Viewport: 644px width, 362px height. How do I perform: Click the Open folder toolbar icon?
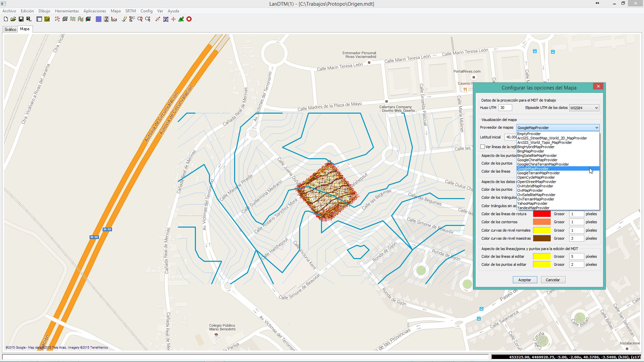[13, 19]
